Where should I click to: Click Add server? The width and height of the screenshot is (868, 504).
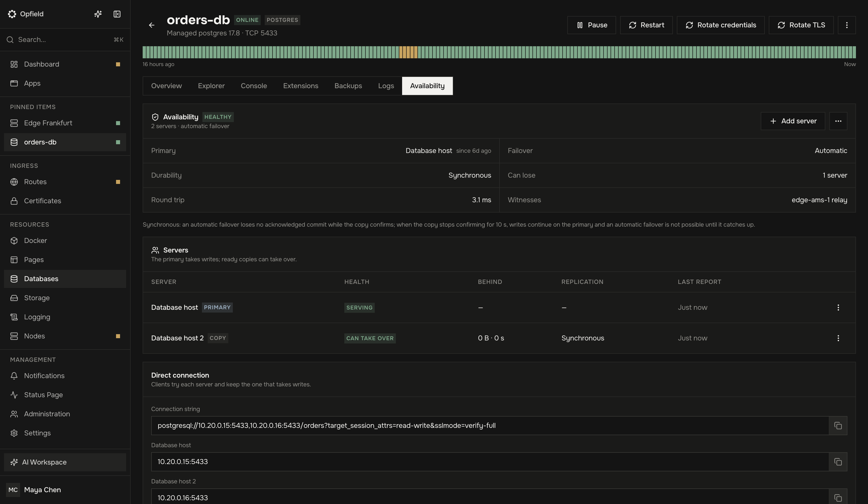click(793, 121)
